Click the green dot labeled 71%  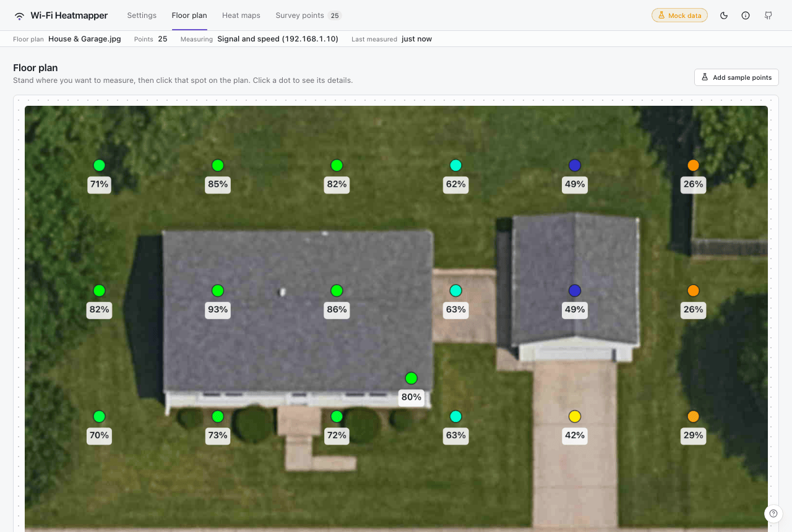[x=99, y=165]
